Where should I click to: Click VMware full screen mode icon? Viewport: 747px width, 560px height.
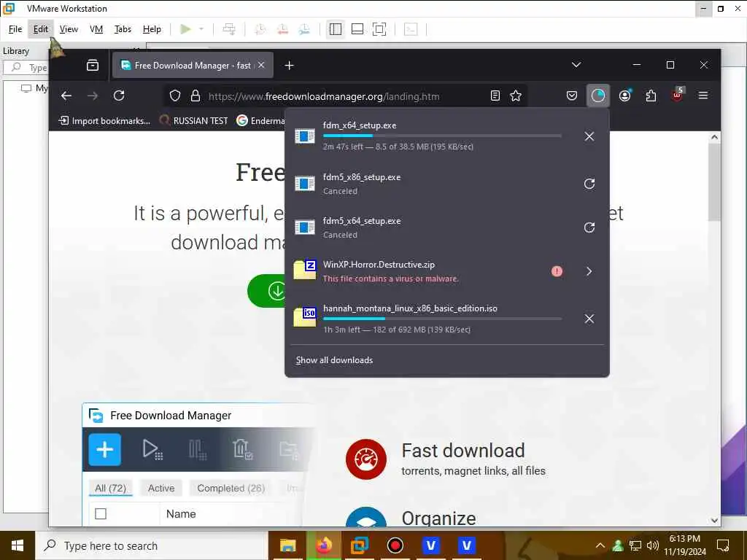pyautogui.click(x=379, y=29)
